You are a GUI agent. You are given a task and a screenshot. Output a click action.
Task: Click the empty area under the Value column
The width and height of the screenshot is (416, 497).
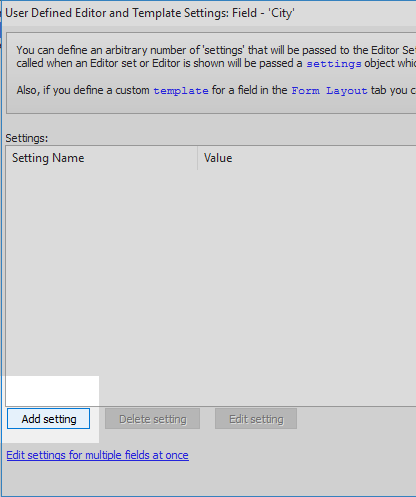(307, 287)
